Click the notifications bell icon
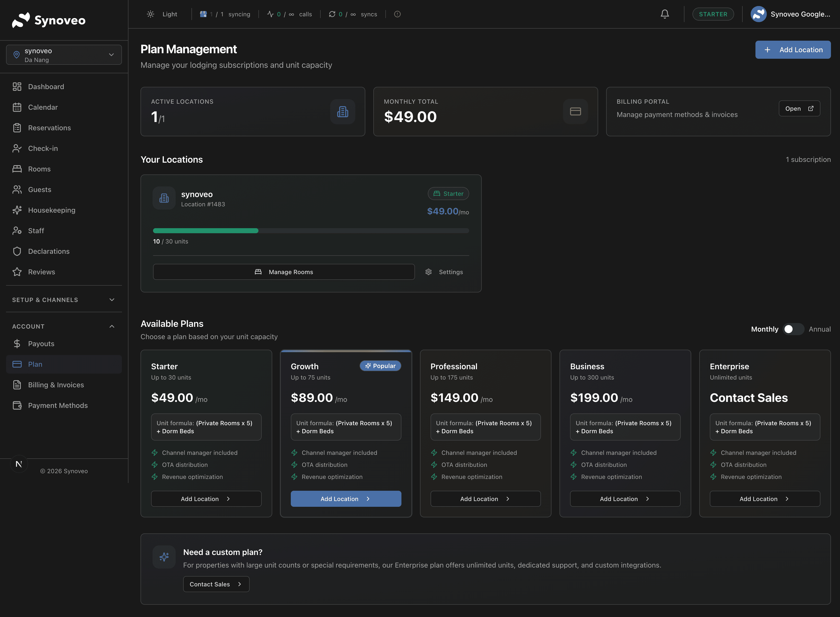The image size is (840, 617). click(665, 14)
